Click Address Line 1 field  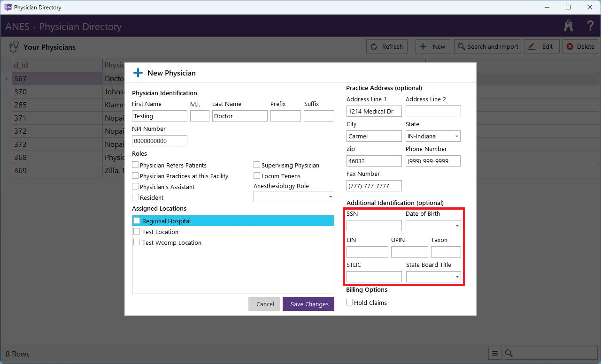[374, 111]
